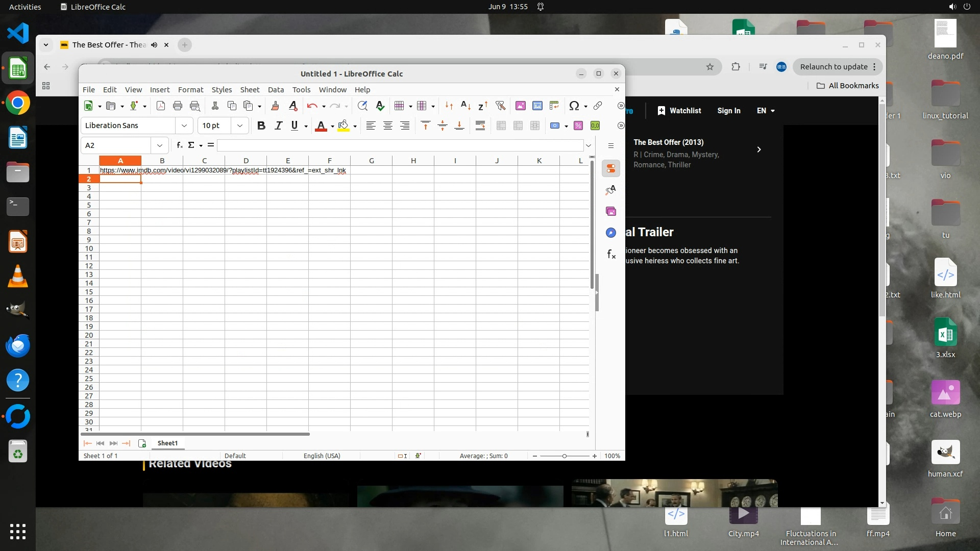Toggle Bold formatting
This screenshot has height=551, width=980.
[x=261, y=126]
